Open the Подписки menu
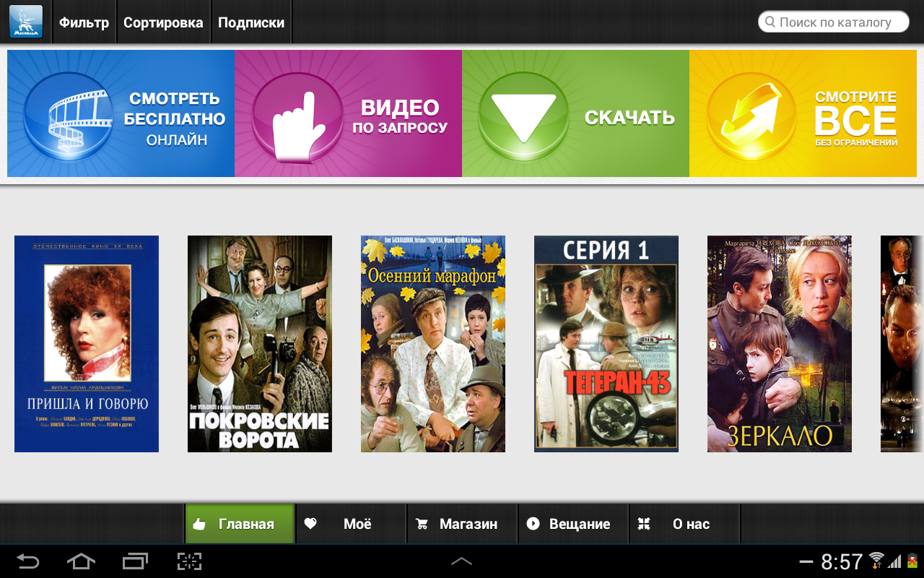The image size is (924, 578). pos(251,22)
